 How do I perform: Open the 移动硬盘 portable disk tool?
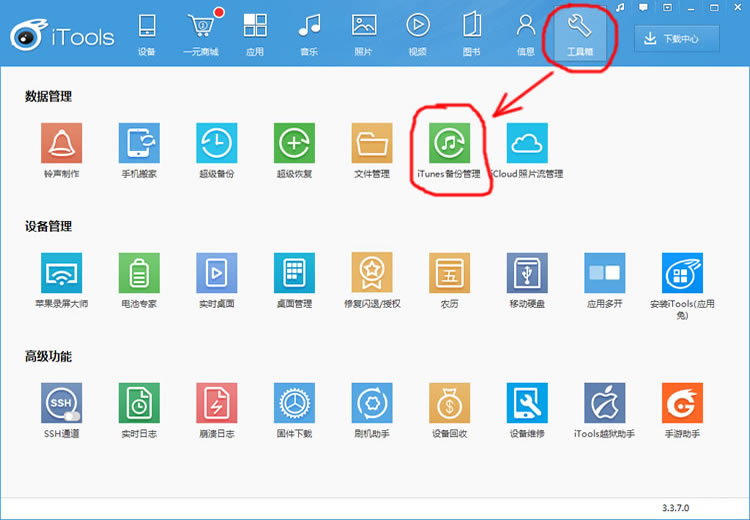[527, 273]
